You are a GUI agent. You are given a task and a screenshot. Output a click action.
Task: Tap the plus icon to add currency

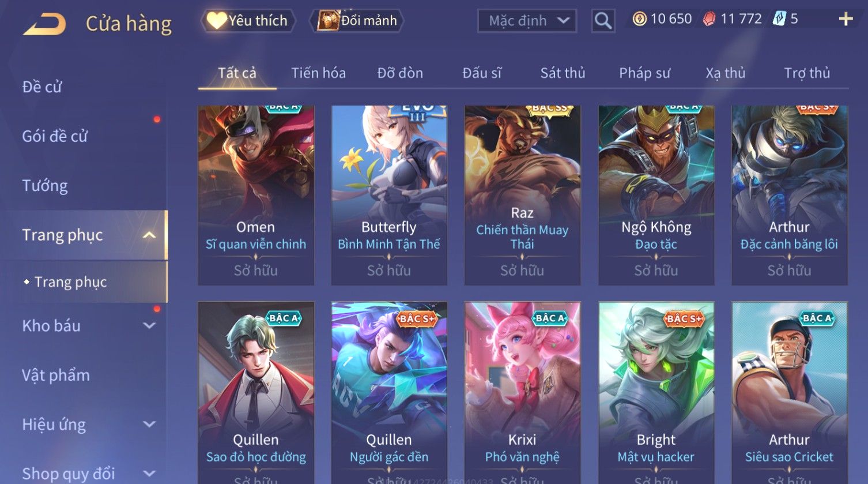pos(846,20)
